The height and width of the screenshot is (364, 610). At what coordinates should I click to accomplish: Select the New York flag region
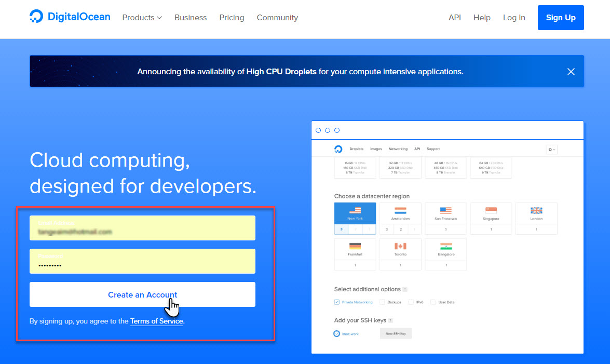(x=355, y=219)
